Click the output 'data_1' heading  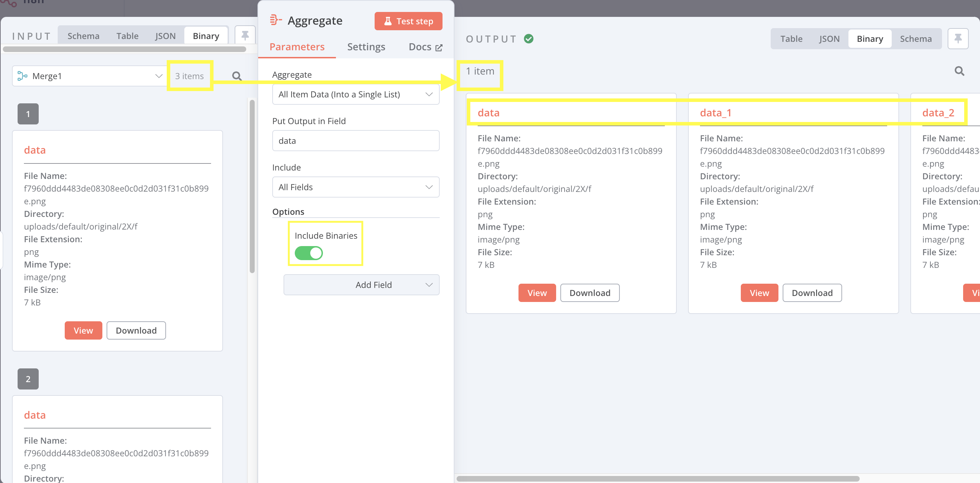[715, 112]
